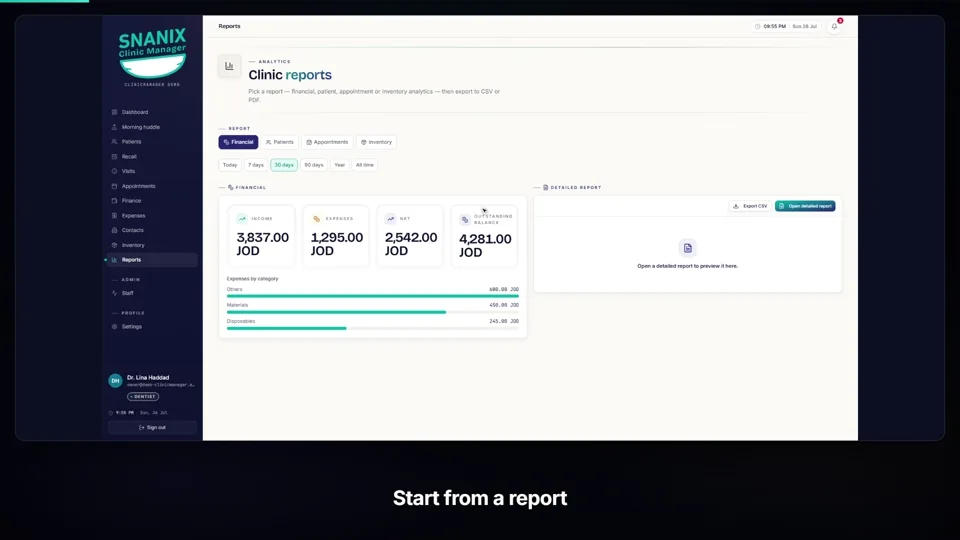Click the Dashboard icon in sidebar

click(x=114, y=112)
